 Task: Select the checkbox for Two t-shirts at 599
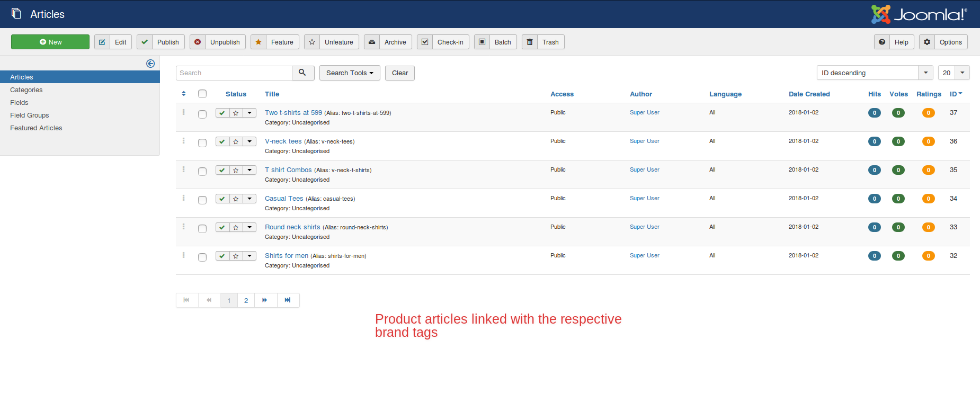[x=202, y=114]
